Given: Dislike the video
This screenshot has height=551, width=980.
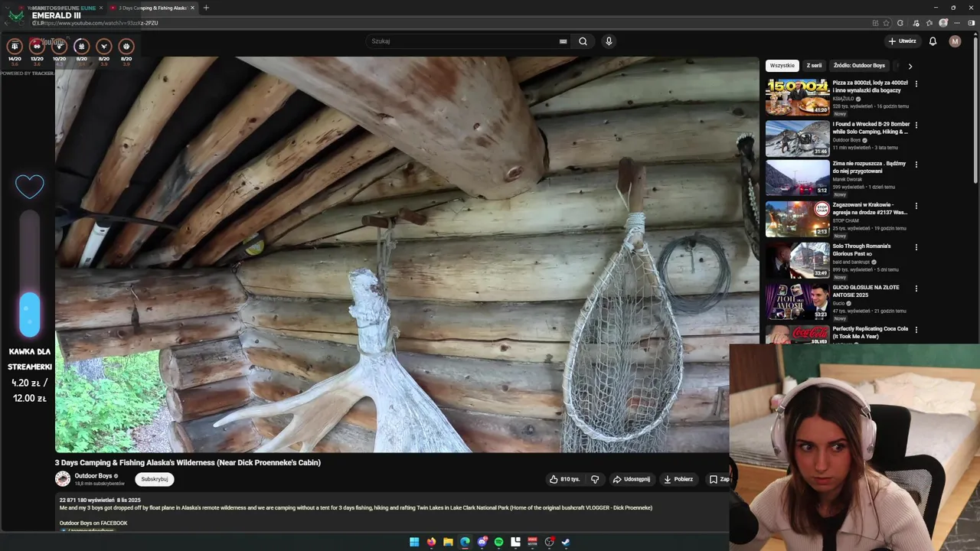Looking at the screenshot, I should [x=595, y=479].
